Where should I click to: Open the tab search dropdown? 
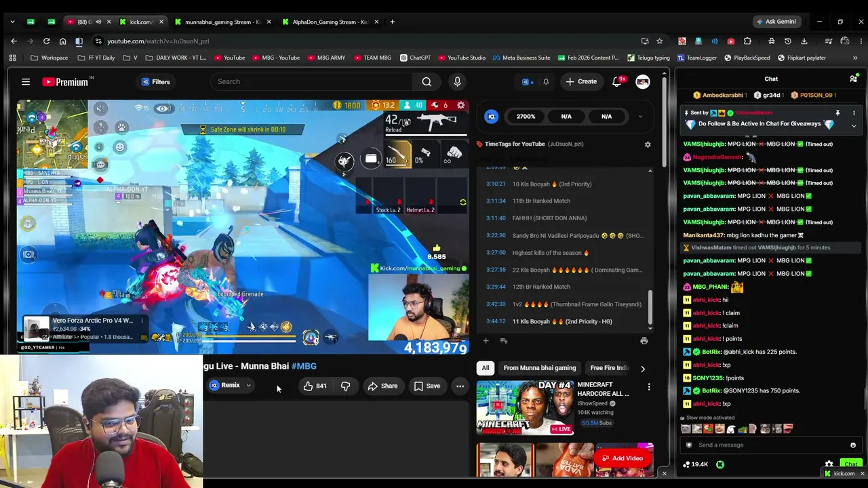(x=12, y=22)
